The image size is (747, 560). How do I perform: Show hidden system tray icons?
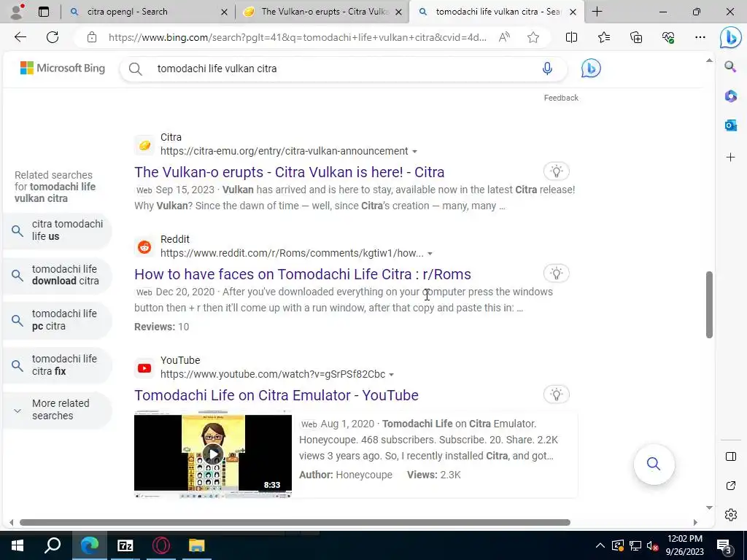click(x=600, y=545)
